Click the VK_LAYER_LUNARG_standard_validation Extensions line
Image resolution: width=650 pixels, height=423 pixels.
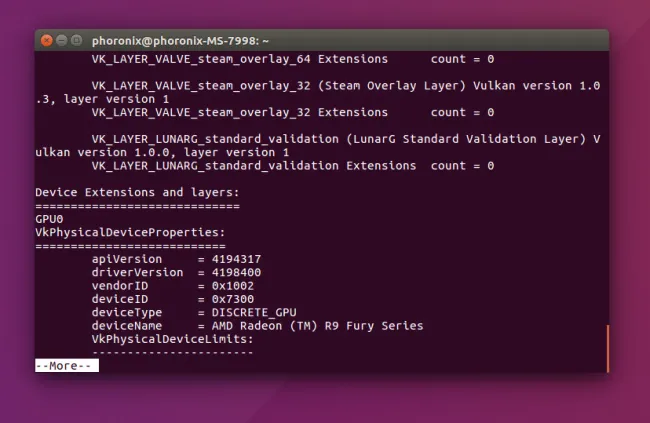point(293,166)
